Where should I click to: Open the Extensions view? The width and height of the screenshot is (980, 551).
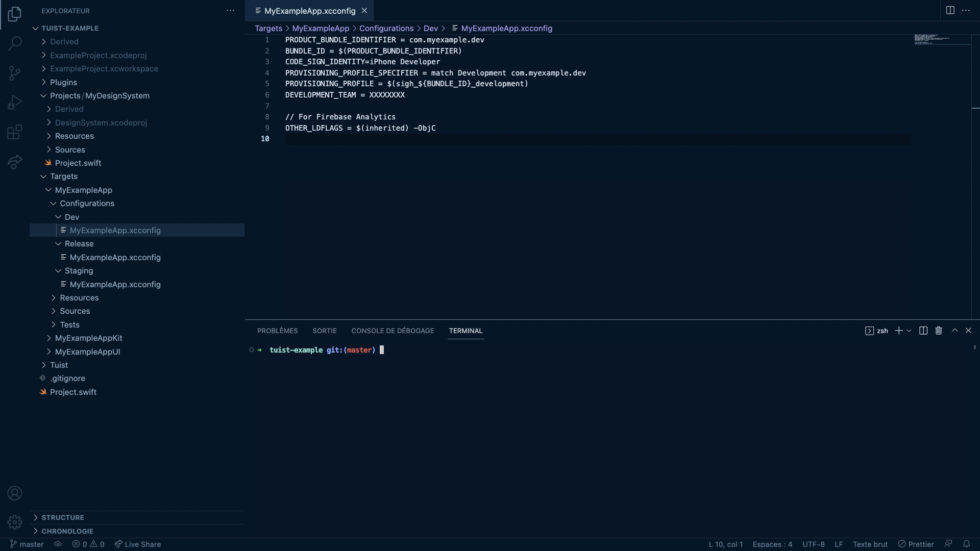15,132
